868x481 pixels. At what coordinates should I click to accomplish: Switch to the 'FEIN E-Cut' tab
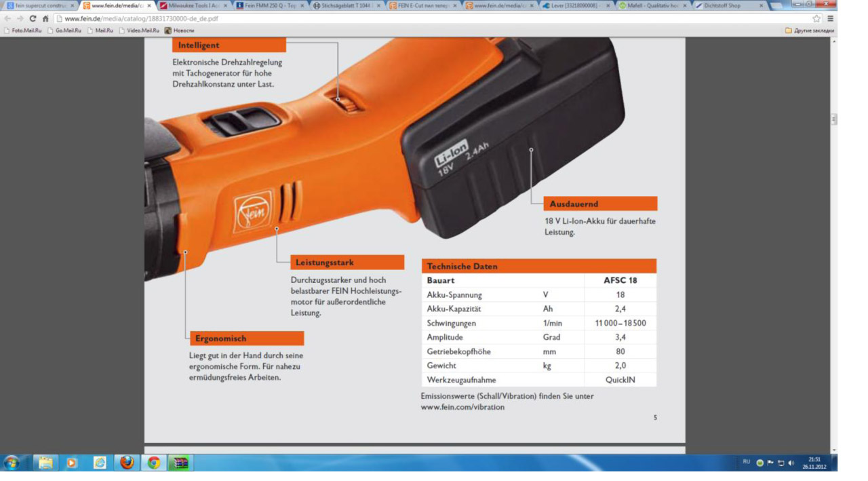click(424, 5)
